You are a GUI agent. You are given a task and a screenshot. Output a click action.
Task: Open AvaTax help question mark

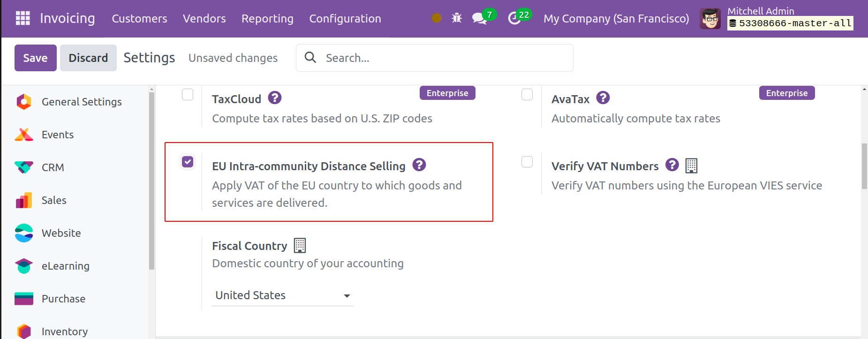pyautogui.click(x=603, y=98)
